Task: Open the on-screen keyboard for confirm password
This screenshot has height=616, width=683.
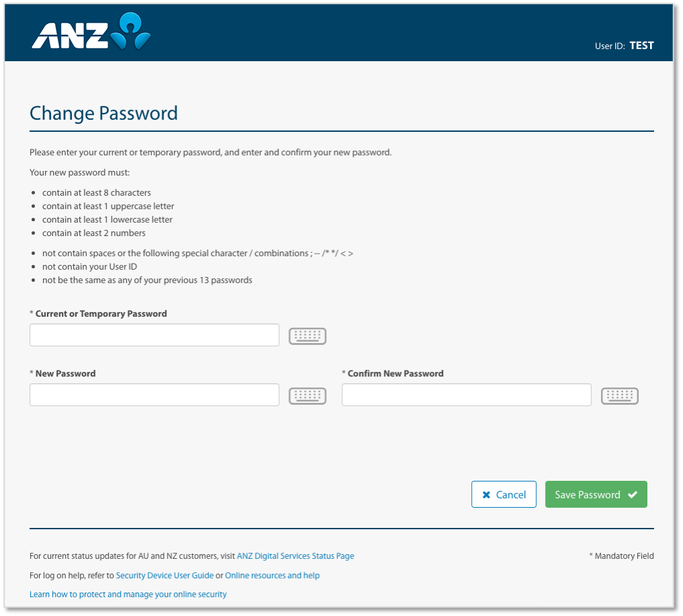Action: coord(619,395)
